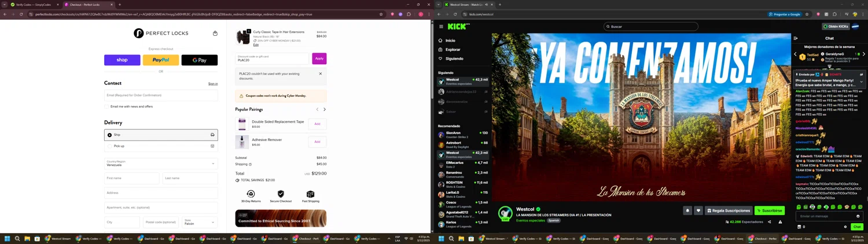Report the stream with the warning icon
The width and height of the screenshot is (868, 244).
point(780,221)
